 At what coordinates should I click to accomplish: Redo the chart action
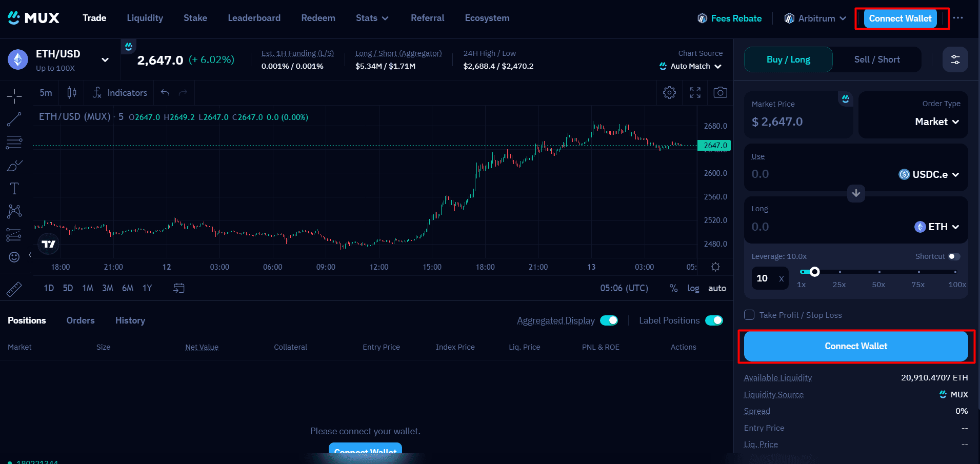tap(183, 93)
